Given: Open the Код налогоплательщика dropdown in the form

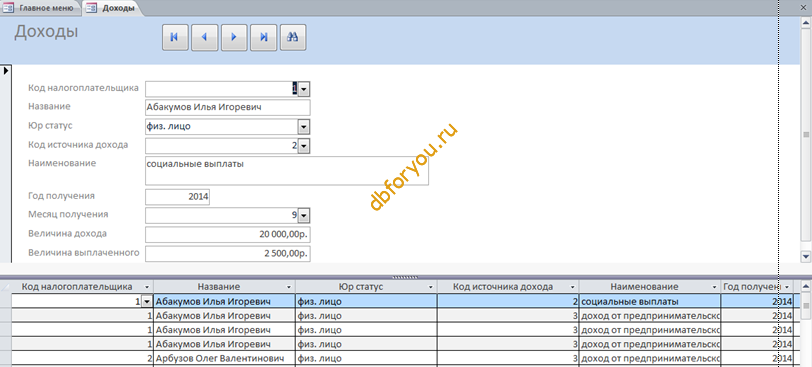Looking at the screenshot, I should point(304,89).
